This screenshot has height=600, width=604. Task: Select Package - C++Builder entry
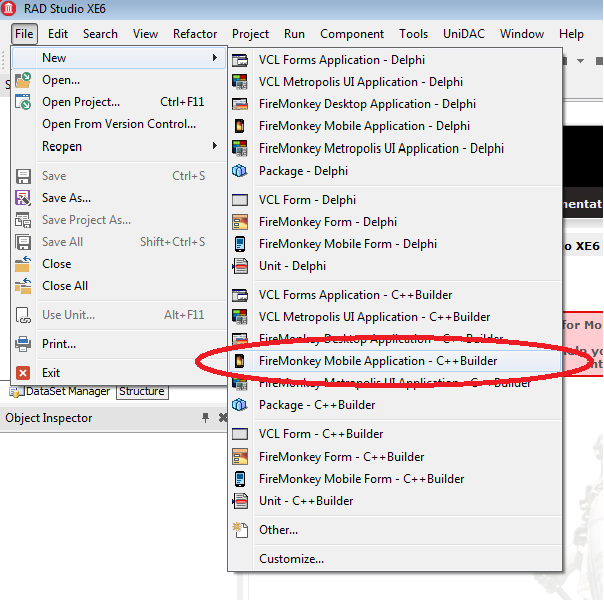coord(395,405)
